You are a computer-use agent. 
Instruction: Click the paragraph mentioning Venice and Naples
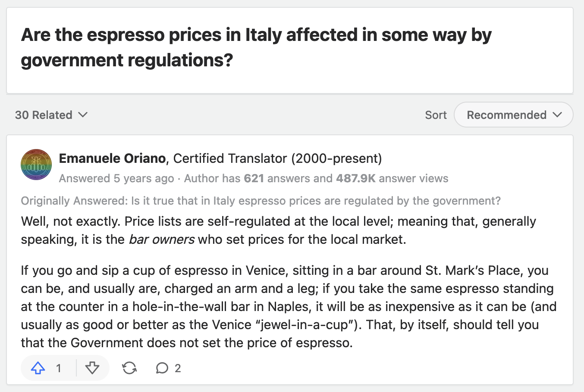pyautogui.click(x=288, y=307)
